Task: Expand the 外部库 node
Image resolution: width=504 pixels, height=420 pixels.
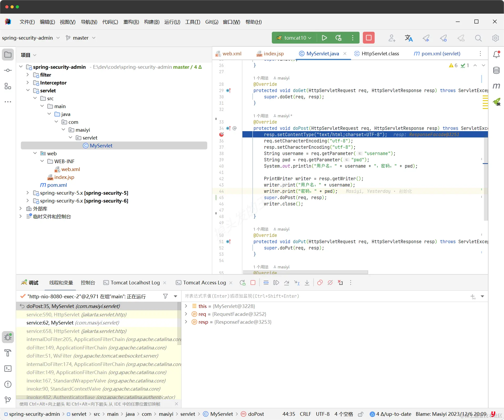Action: (20, 209)
